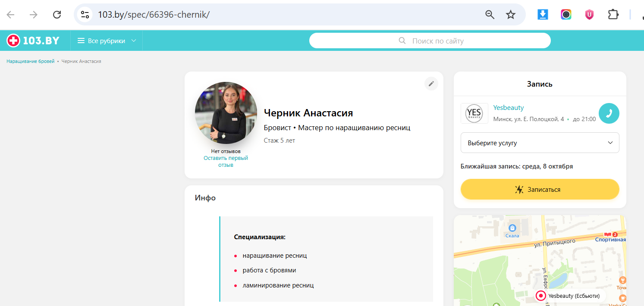Open the Наращивание бровей breadcrumb

[x=31, y=61]
